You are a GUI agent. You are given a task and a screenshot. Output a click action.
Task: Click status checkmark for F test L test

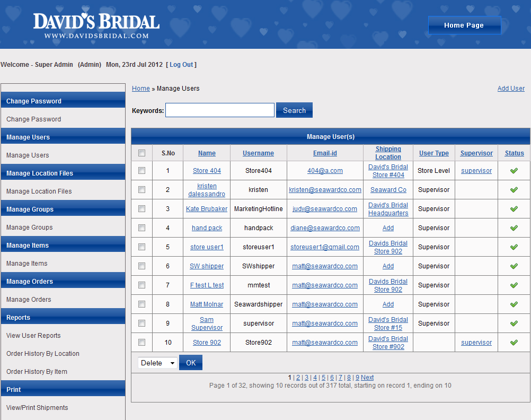[x=514, y=285]
